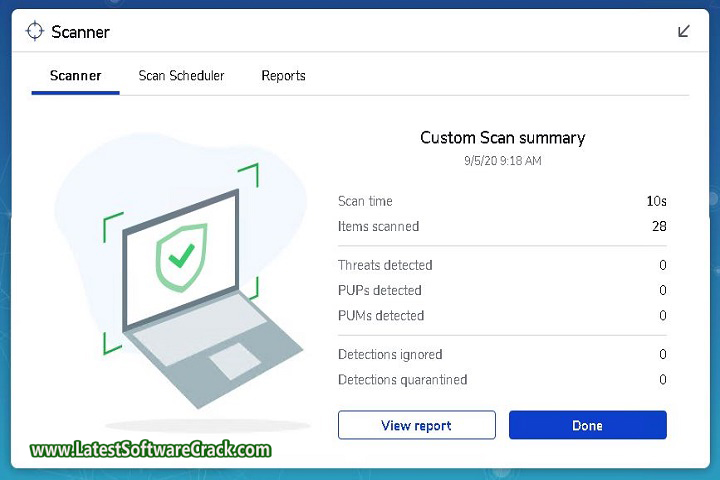Viewport: 720px width, 480px height.
Task: Select the scan date 9/5/20 9:18 AM
Action: (502, 160)
